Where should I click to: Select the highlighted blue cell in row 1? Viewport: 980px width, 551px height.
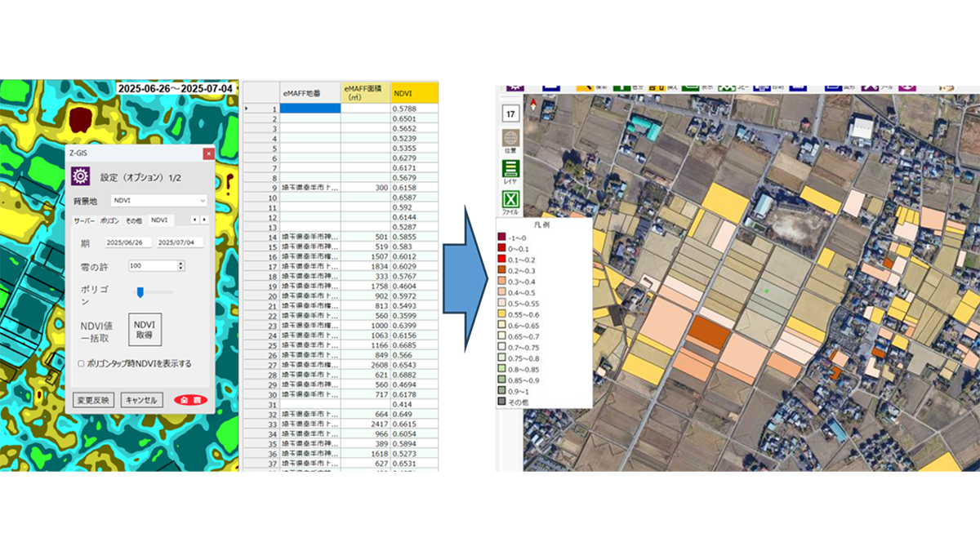coord(310,108)
